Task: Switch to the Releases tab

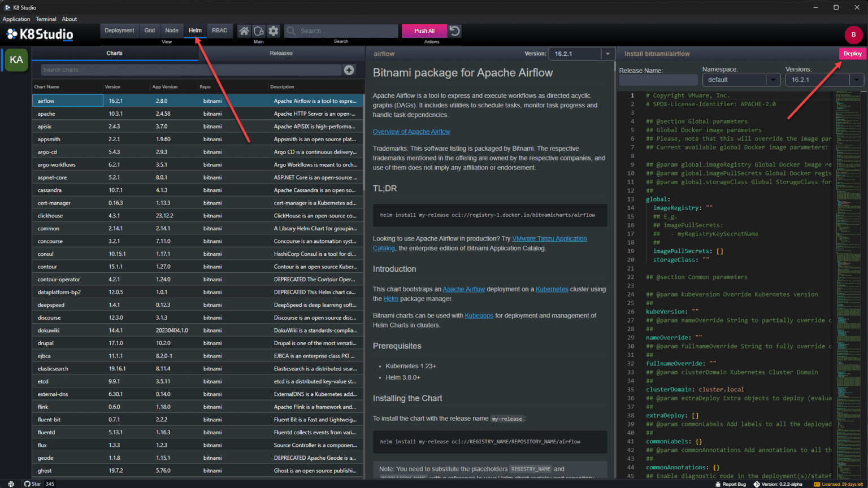Action: (281, 53)
